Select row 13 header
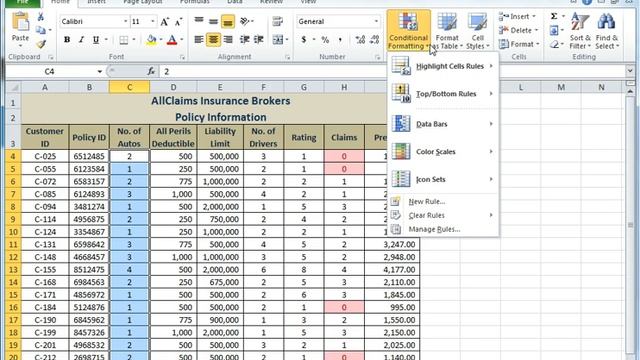Screen dimensions: 640x360 point(13,269)
